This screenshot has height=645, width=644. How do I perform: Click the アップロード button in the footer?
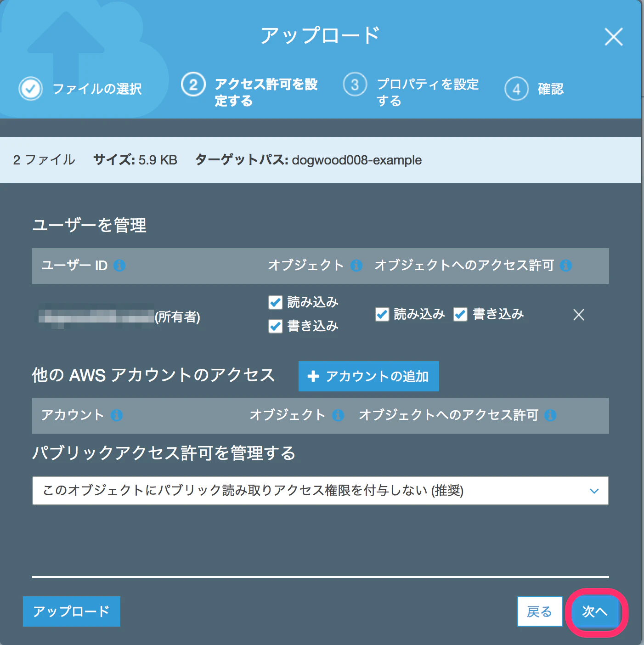pos(72,611)
